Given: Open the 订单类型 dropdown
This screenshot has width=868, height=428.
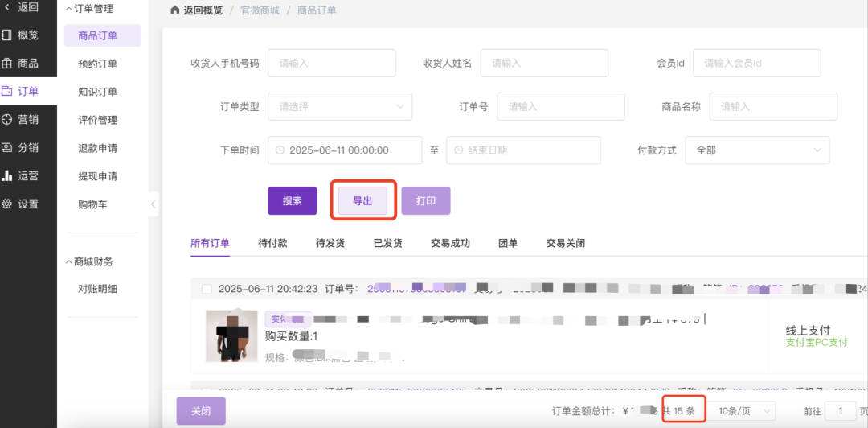Looking at the screenshot, I should [x=339, y=106].
